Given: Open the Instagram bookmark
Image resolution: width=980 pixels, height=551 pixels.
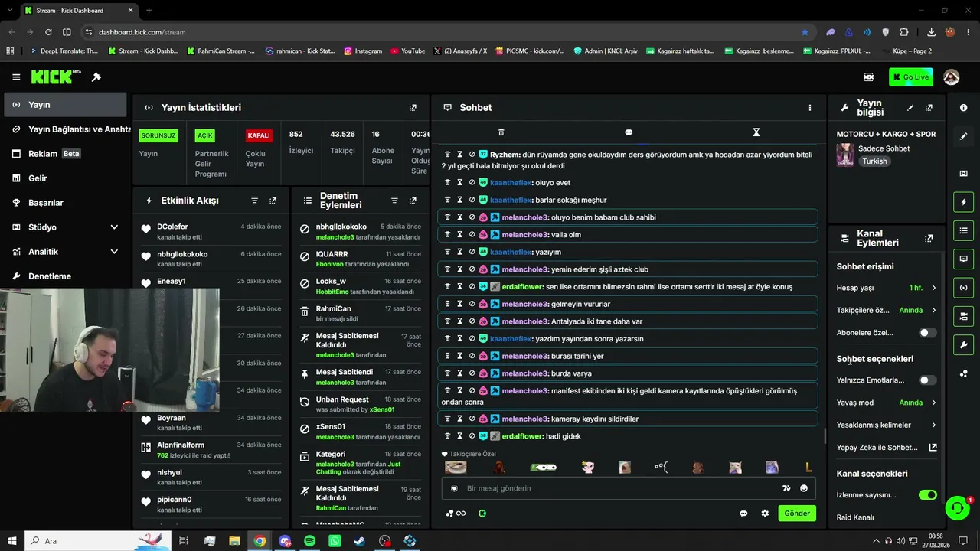Looking at the screenshot, I should (363, 51).
